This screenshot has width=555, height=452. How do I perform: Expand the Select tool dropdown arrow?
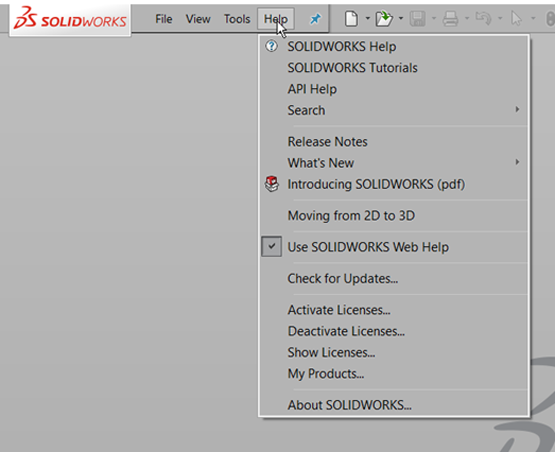pos(533,18)
